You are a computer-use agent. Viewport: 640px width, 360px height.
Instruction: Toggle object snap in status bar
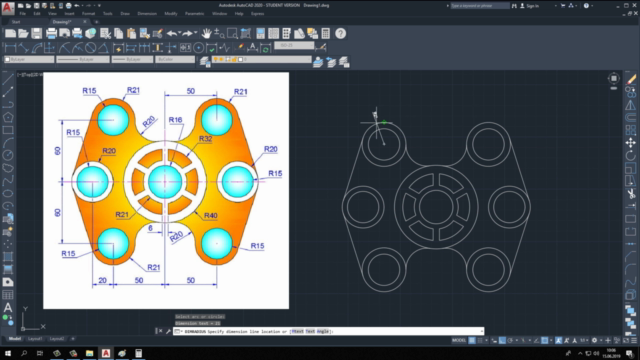544,340
